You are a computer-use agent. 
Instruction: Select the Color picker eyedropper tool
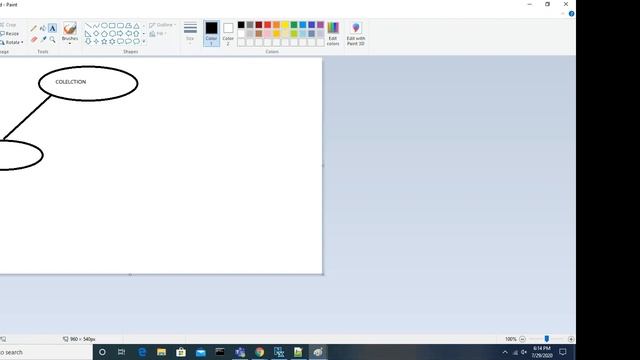pos(43,40)
